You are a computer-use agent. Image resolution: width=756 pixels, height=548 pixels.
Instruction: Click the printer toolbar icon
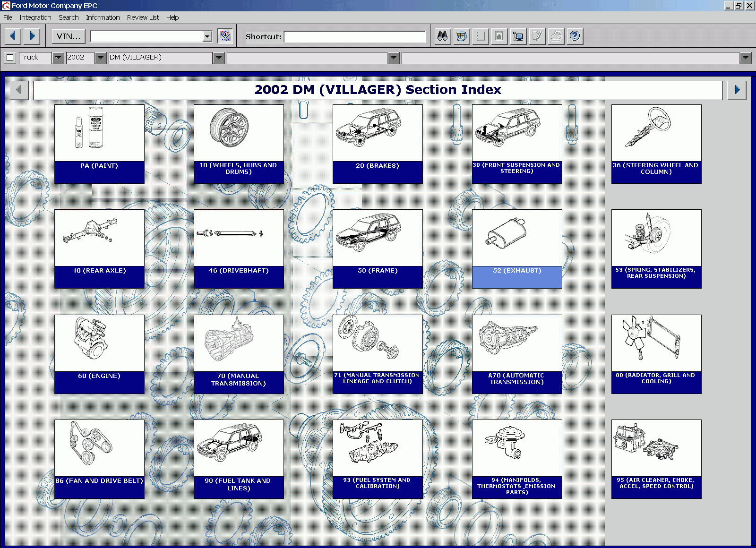[x=556, y=36]
